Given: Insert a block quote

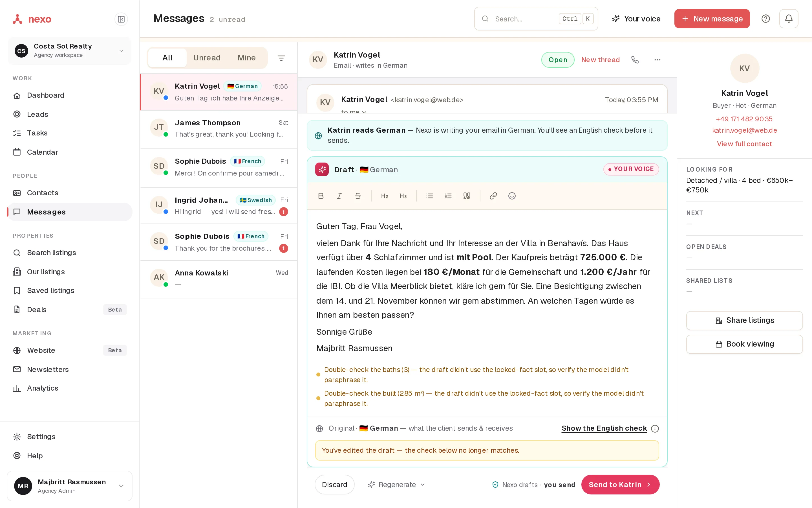Looking at the screenshot, I should pyautogui.click(x=467, y=196).
